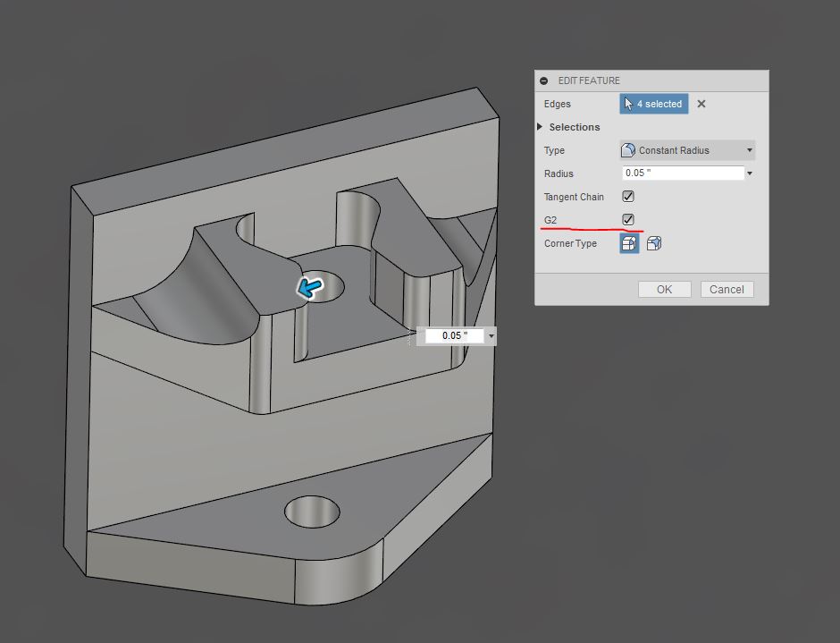Click the selection cursor icon in the Edges row
Screen dimensions: 840x643
pos(631,104)
